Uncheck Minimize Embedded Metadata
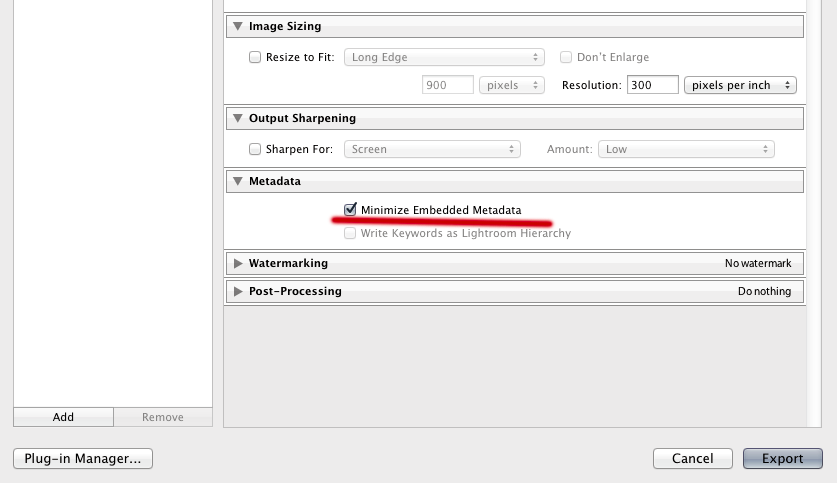 point(350,210)
